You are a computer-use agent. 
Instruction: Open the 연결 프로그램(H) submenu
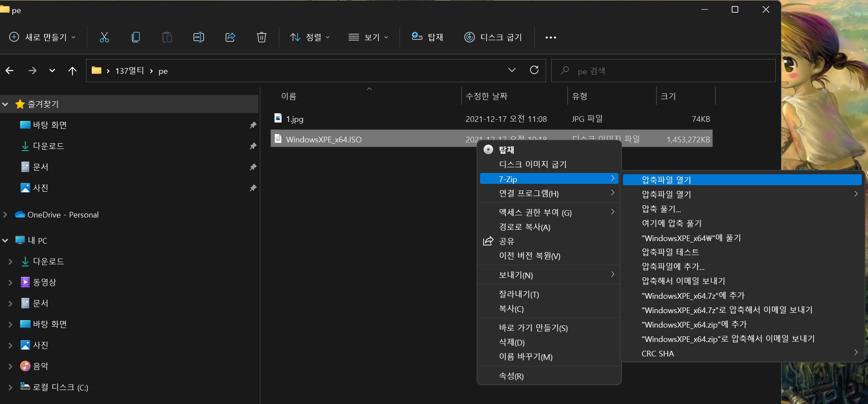(x=549, y=193)
